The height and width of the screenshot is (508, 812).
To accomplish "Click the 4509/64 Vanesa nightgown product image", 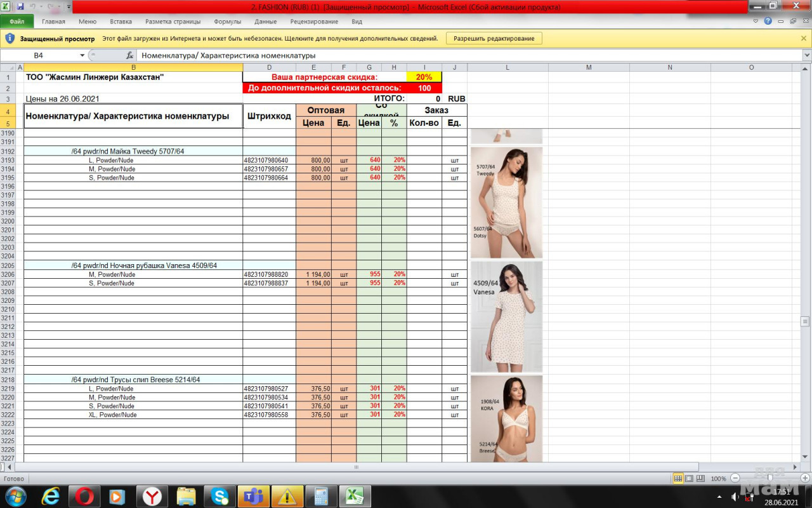I will (506, 317).
